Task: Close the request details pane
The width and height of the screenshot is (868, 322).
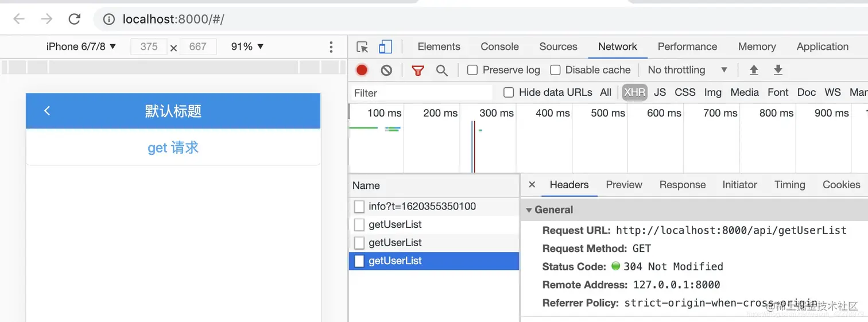Action: pos(532,185)
